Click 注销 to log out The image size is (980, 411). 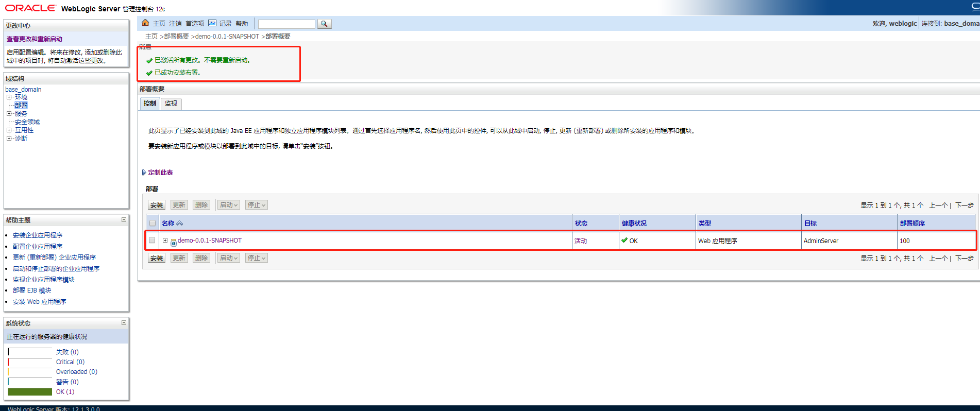pos(176,24)
